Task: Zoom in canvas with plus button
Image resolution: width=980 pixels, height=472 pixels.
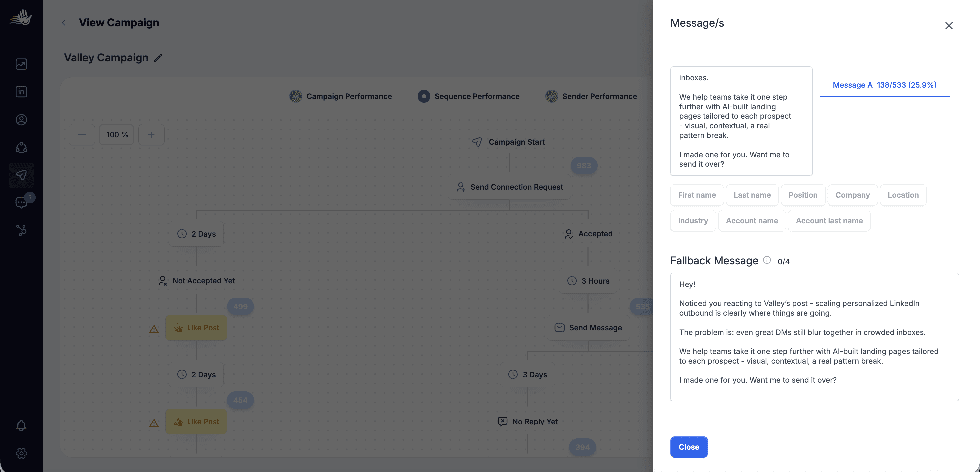Action: point(151,135)
